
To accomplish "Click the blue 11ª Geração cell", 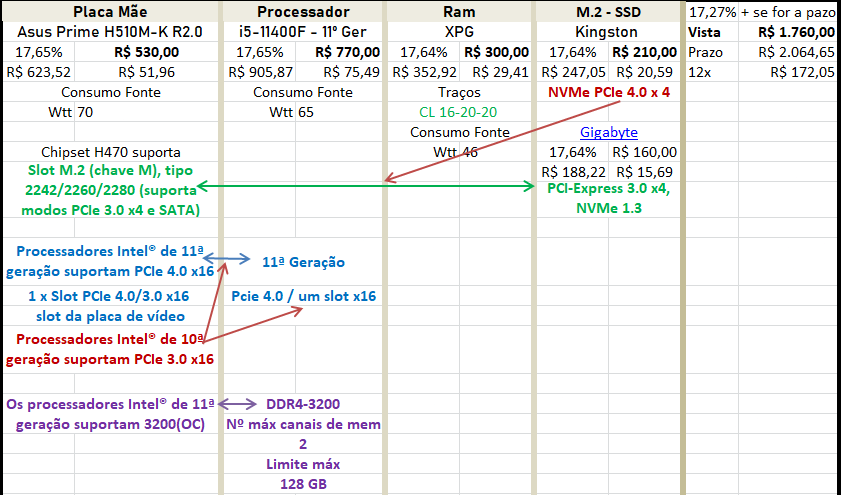I will click(x=303, y=262).
